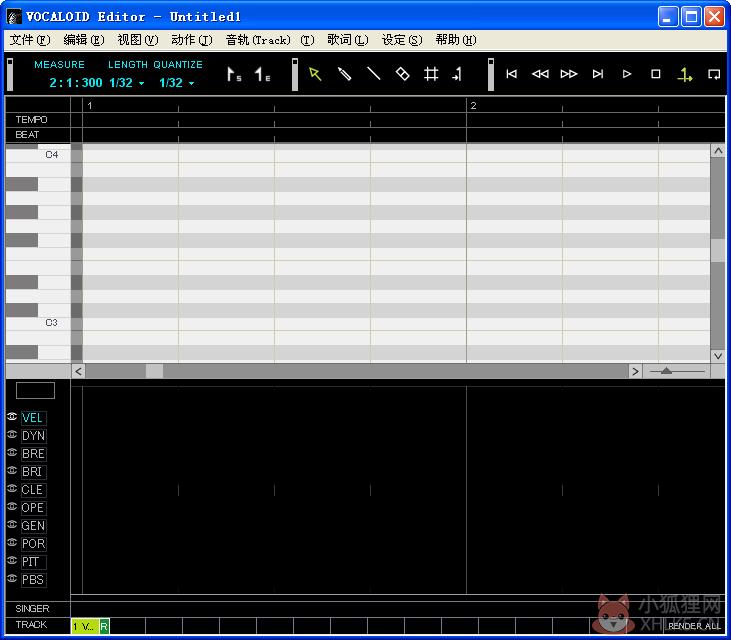
Task: Select the CLE control parameter
Action: click(33, 490)
